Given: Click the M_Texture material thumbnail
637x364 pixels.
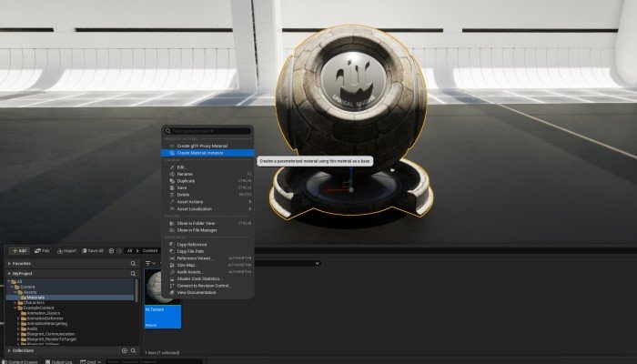Looking at the screenshot, I should [163, 299].
